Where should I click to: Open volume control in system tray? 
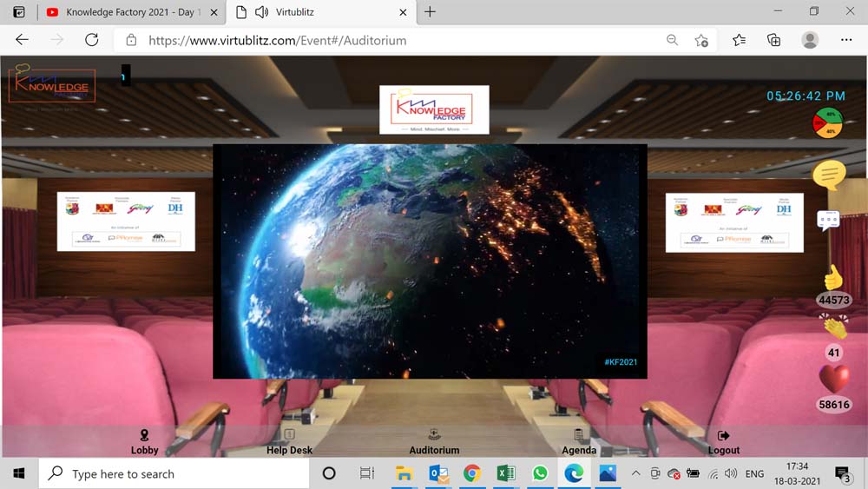pos(731,473)
